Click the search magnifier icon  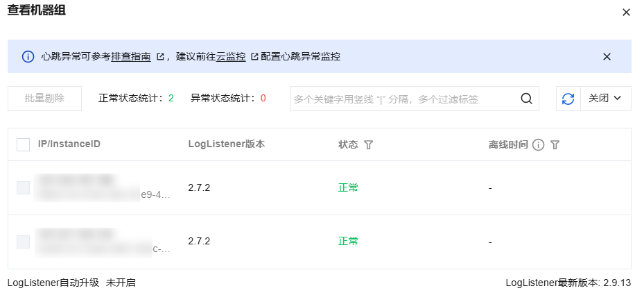click(527, 99)
